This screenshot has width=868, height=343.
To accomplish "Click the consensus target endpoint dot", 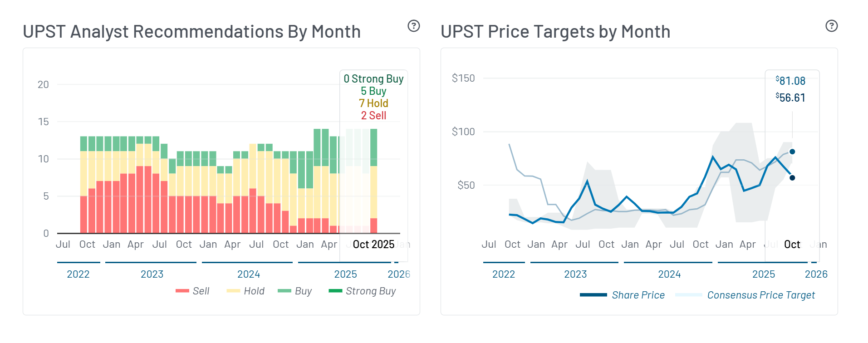I will coord(792,152).
